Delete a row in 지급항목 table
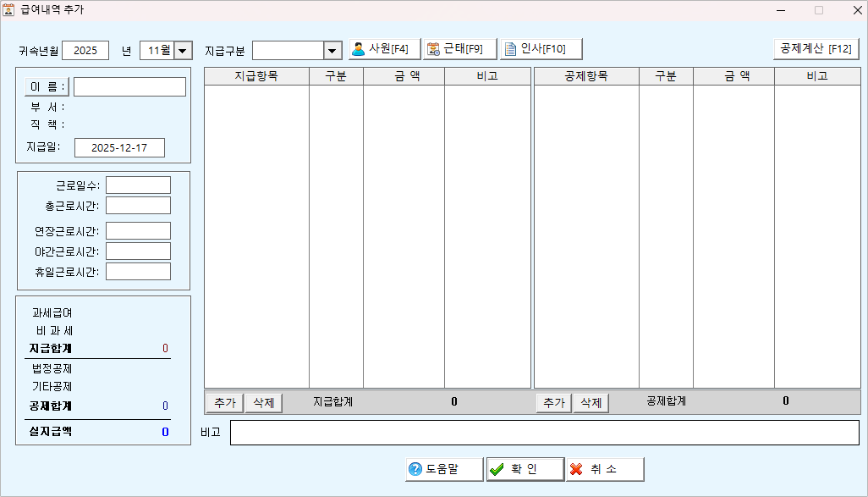 pyautogui.click(x=263, y=403)
